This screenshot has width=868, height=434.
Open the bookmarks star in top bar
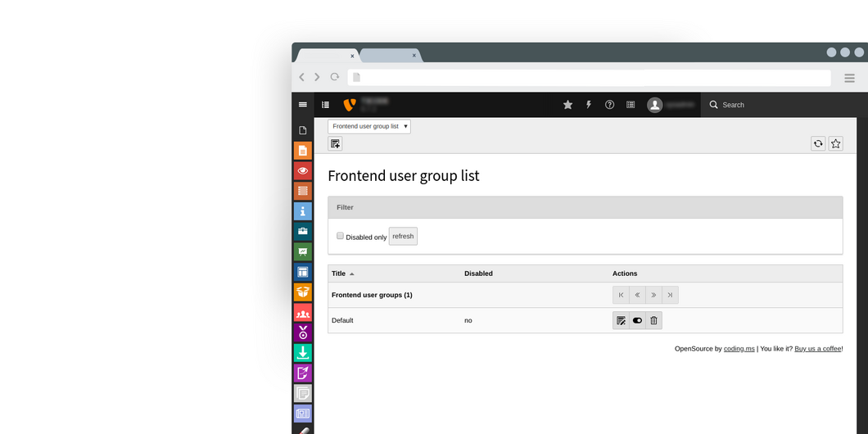(x=567, y=105)
